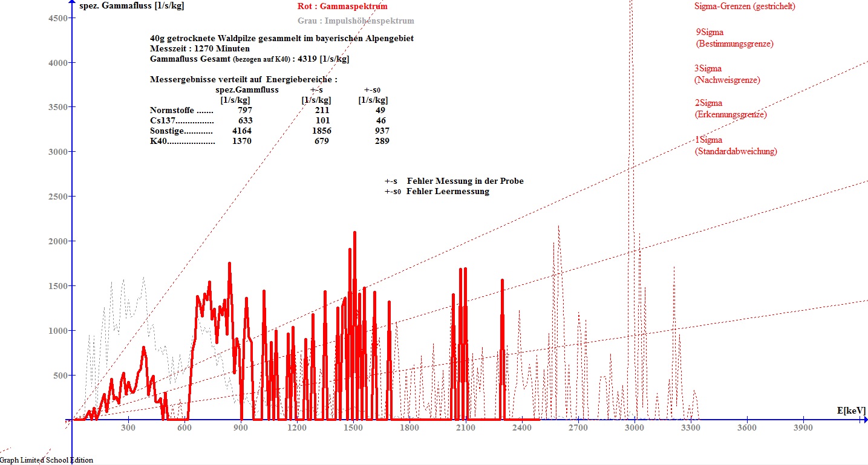
Task: Click the 900 x-axis tick label
Action: 241,428
